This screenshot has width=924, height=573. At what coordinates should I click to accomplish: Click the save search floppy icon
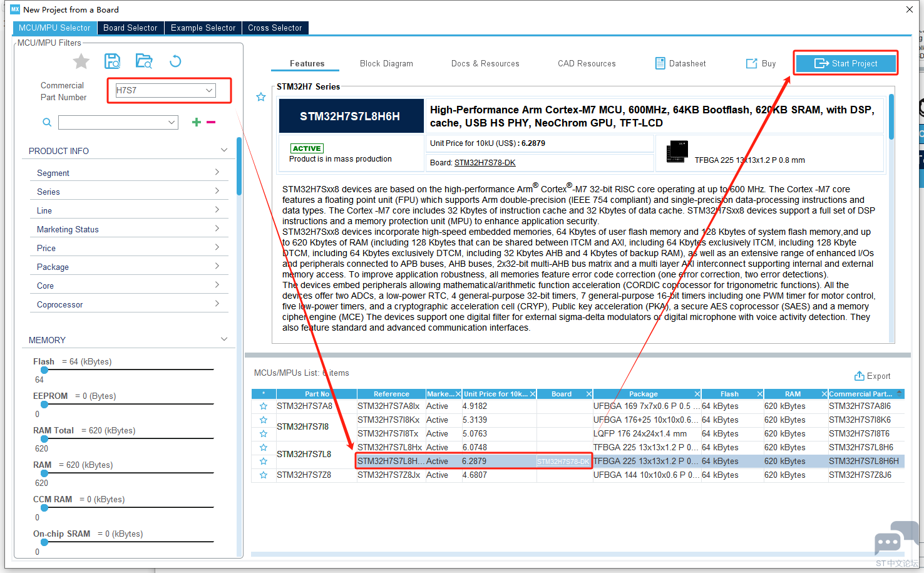point(112,61)
